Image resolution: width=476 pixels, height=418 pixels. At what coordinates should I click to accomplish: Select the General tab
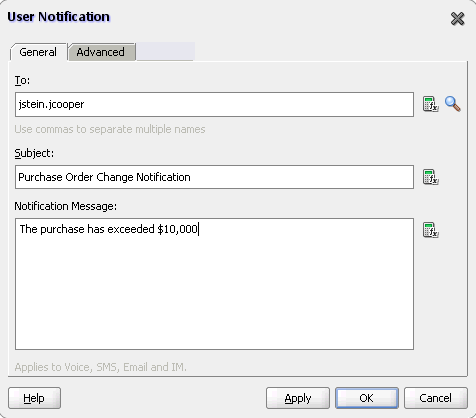tap(38, 52)
